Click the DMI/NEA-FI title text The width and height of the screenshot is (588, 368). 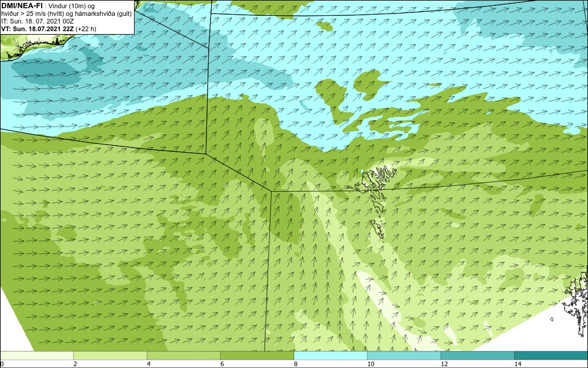pos(22,6)
